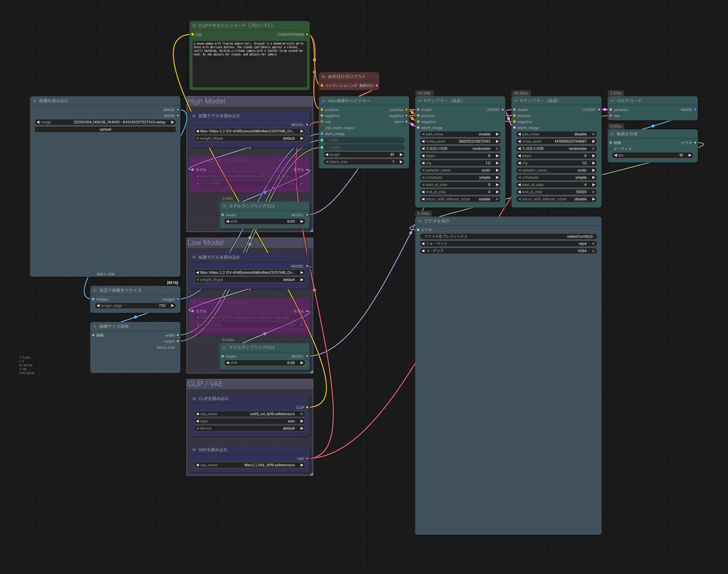The width and height of the screenshot is (728, 574).
Task: Click the High Model group title
Action: click(206, 101)
